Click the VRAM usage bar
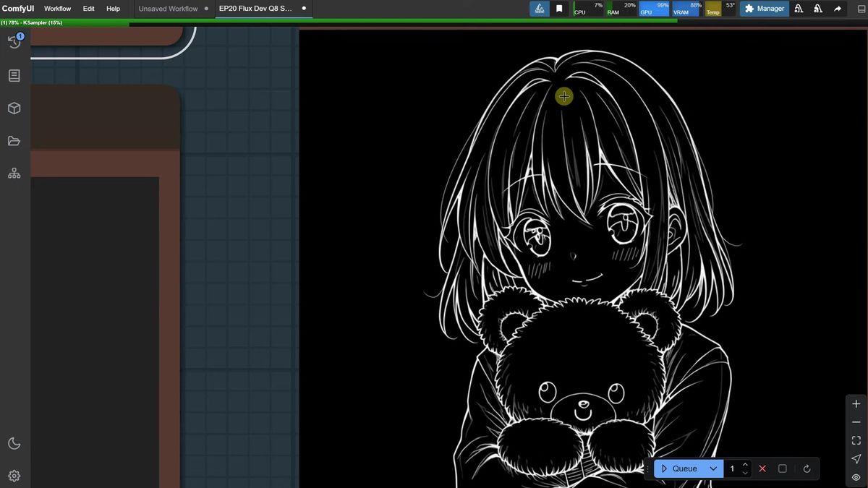The image size is (868, 488). pos(688,9)
